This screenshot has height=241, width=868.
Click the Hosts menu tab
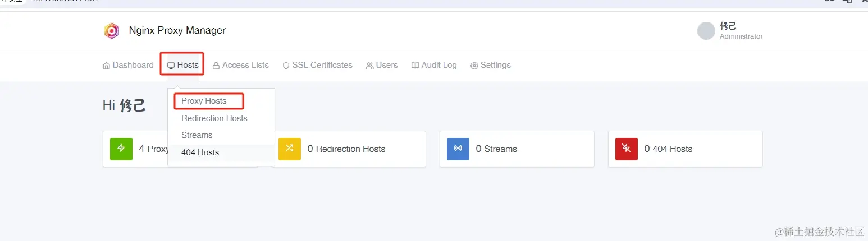click(182, 65)
